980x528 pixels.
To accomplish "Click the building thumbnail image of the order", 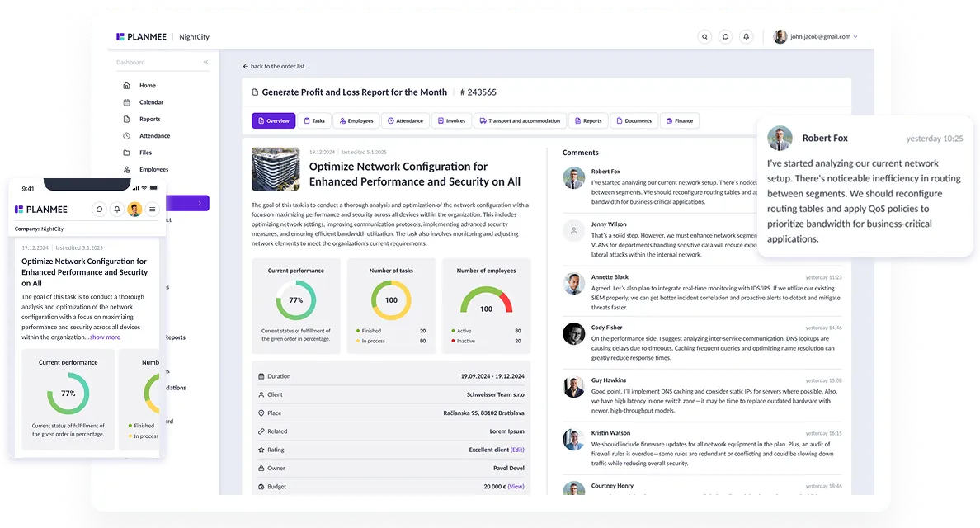I will point(276,169).
